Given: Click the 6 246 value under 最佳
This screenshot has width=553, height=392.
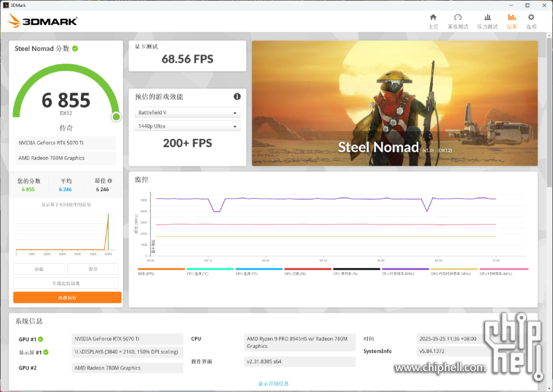Looking at the screenshot, I should 102,190.
